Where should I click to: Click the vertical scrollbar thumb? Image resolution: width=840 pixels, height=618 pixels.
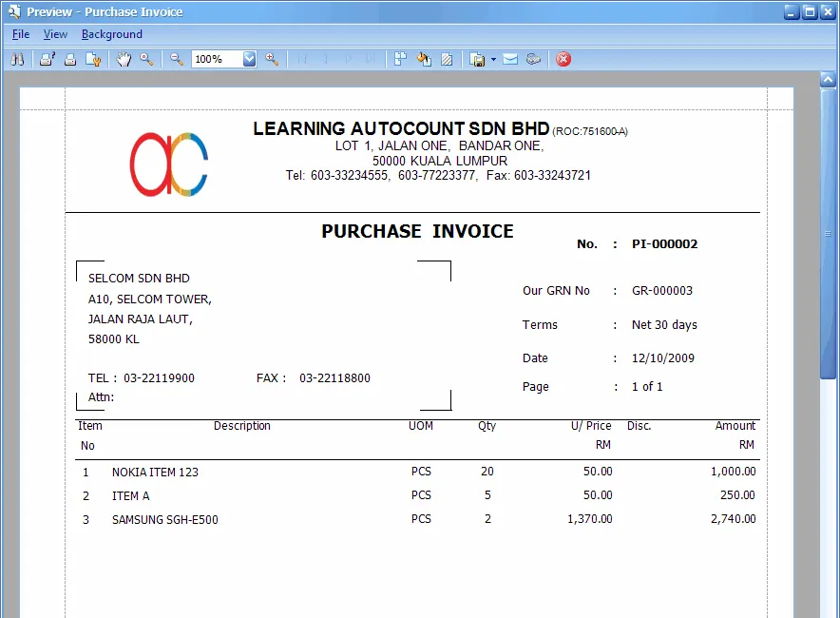829,234
